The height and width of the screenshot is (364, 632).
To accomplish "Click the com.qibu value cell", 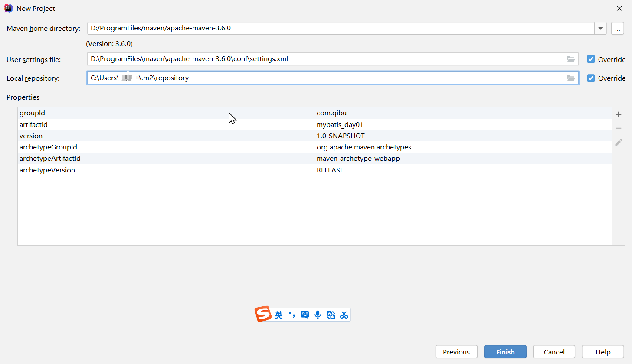I will 331,113.
